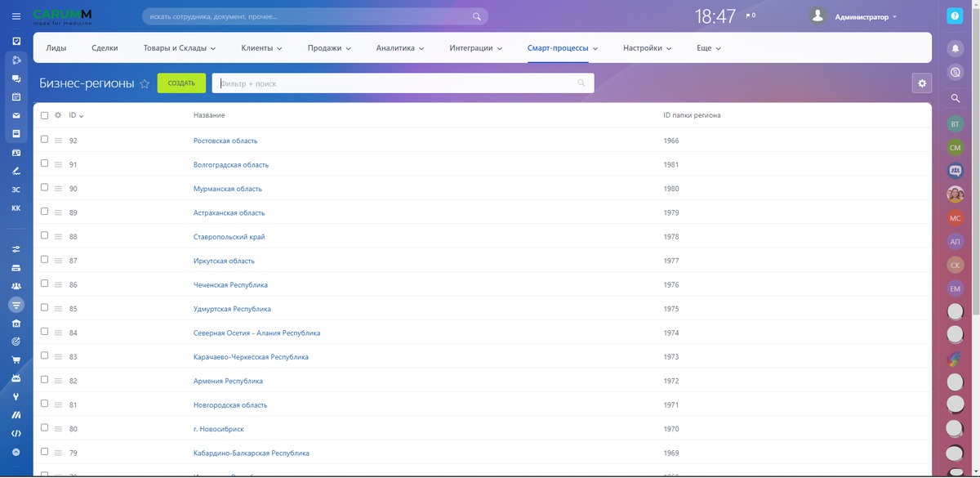
Task: Collapse sidebar with bottom up-arrow icon
Action: tap(16, 451)
